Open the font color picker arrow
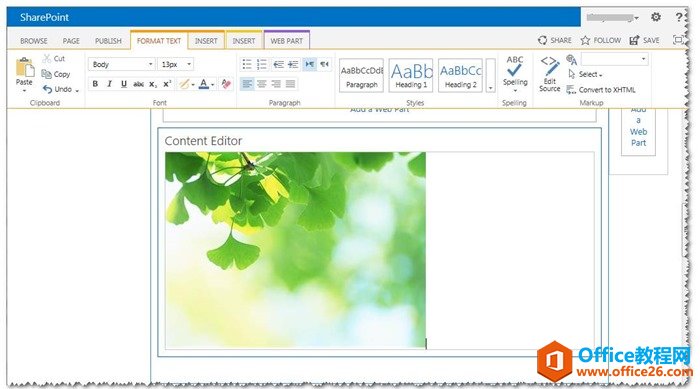Screen dimensions: 700x389 pos(212,84)
